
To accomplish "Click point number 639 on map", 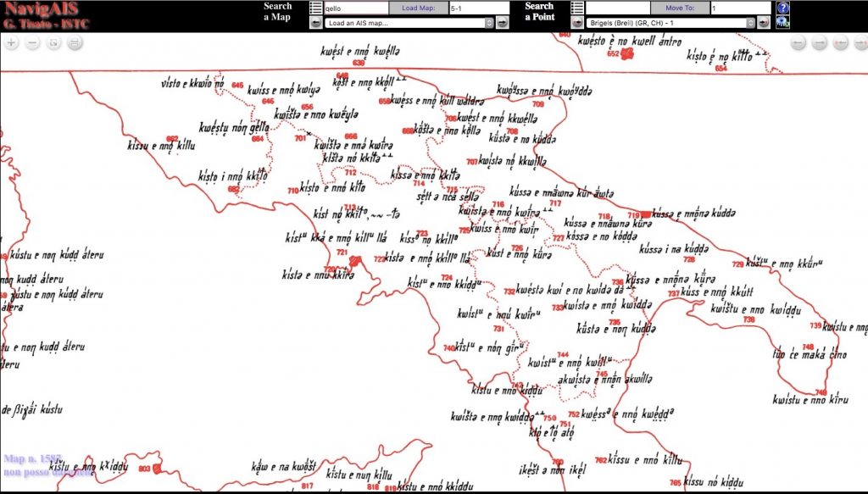I will click(x=359, y=63).
